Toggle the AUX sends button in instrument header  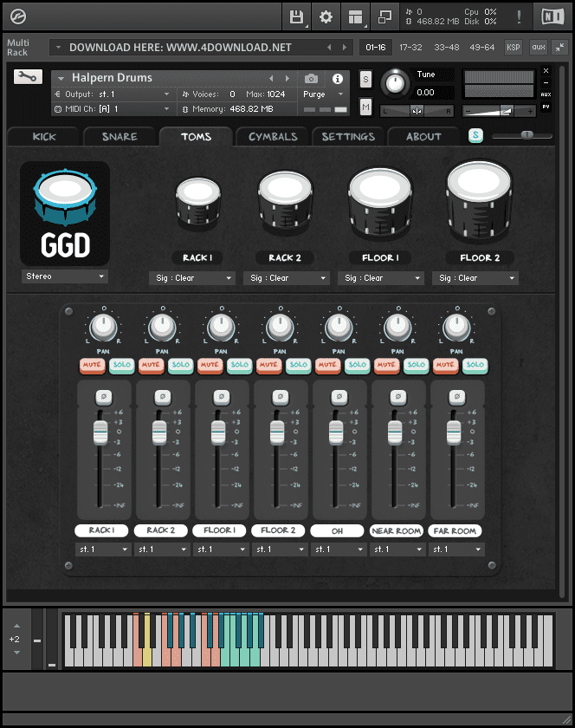click(546, 94)
